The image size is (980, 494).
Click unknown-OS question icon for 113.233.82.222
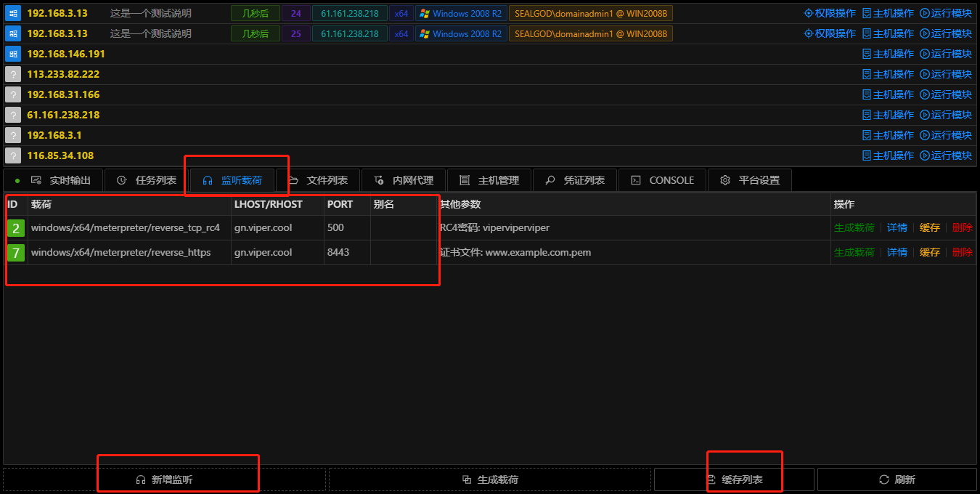12,74
